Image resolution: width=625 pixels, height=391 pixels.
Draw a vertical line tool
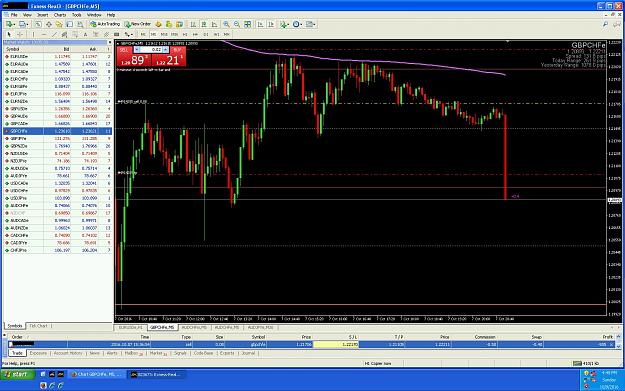(33, 35)
